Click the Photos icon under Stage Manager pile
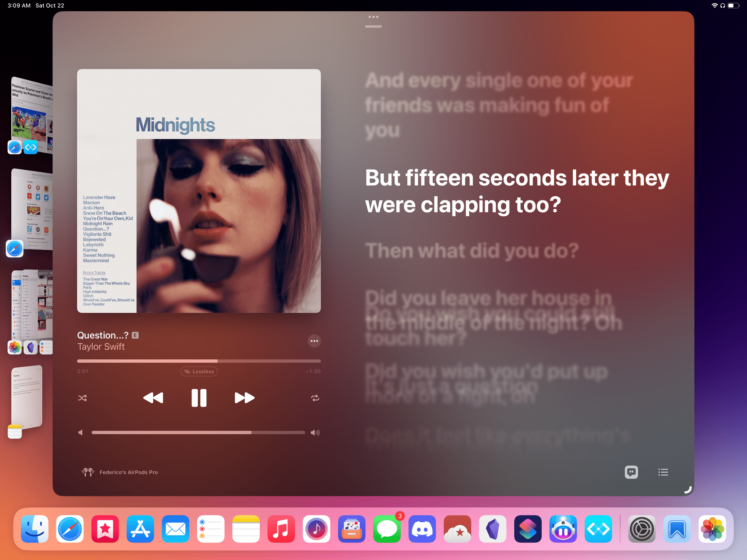 [x=15, y=347]
